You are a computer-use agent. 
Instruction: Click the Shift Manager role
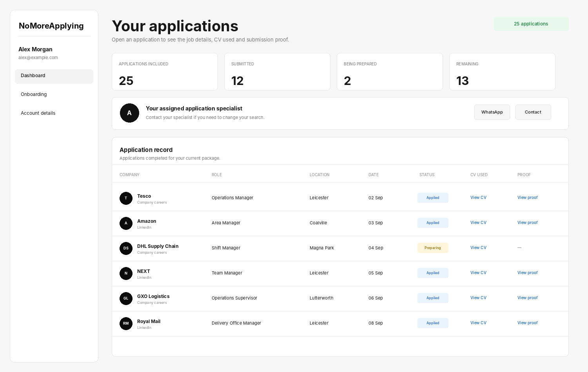click(226, 248)
